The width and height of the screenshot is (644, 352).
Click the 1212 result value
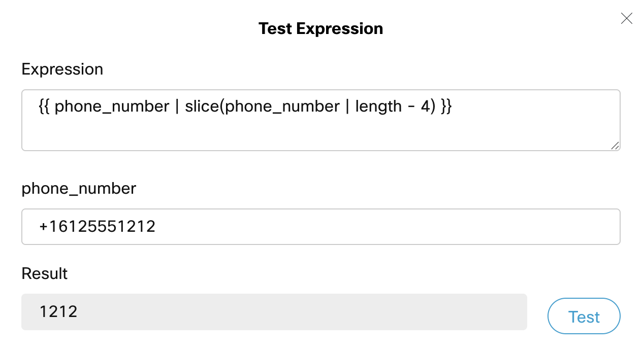click(58, 311)
